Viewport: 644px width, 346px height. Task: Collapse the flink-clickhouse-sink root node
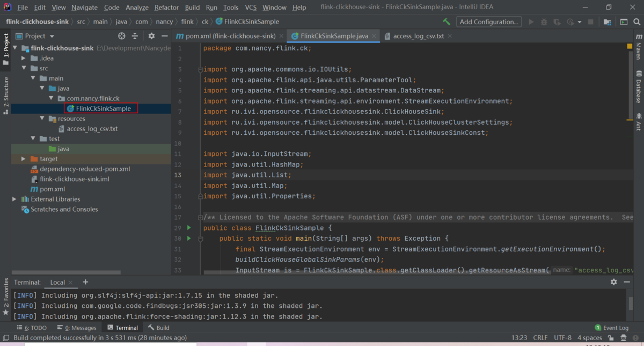click(x=15, y=48)
